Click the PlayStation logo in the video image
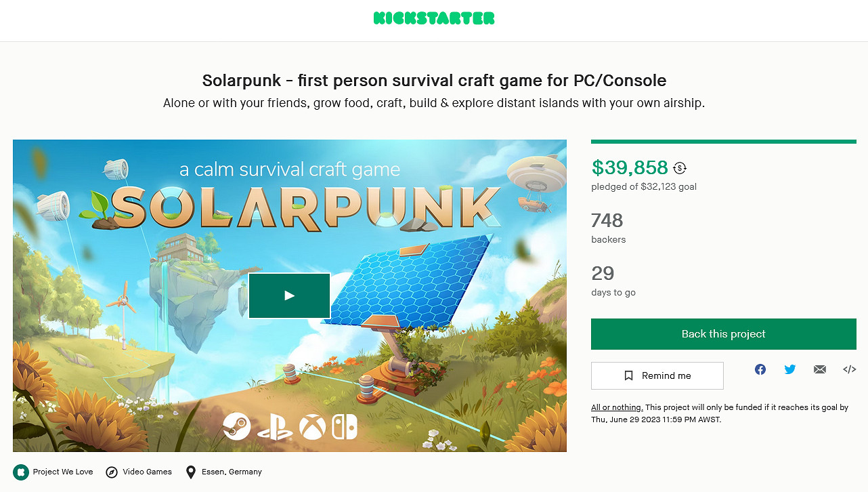The height and width of the screenshot is (492, 868). (x=275, y=427)
